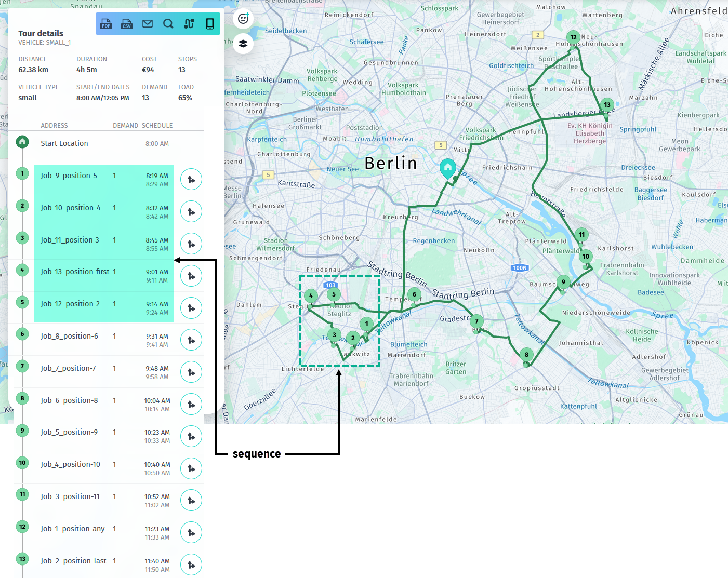Image resolution: width=728 pixels, height=578 pixels.
Task: Select map stop marker 8 near Gropiusstadt
Action: pyautogui.click(x=526, y=355)
